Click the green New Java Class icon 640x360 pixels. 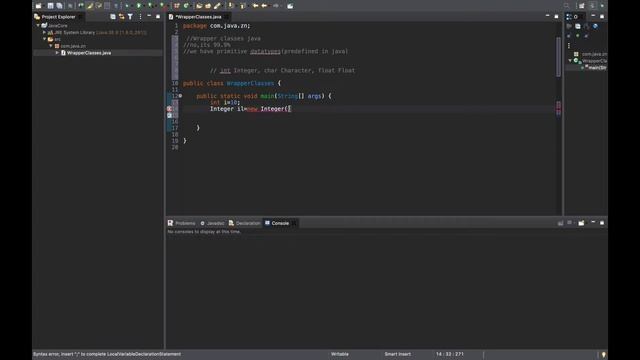187,6
